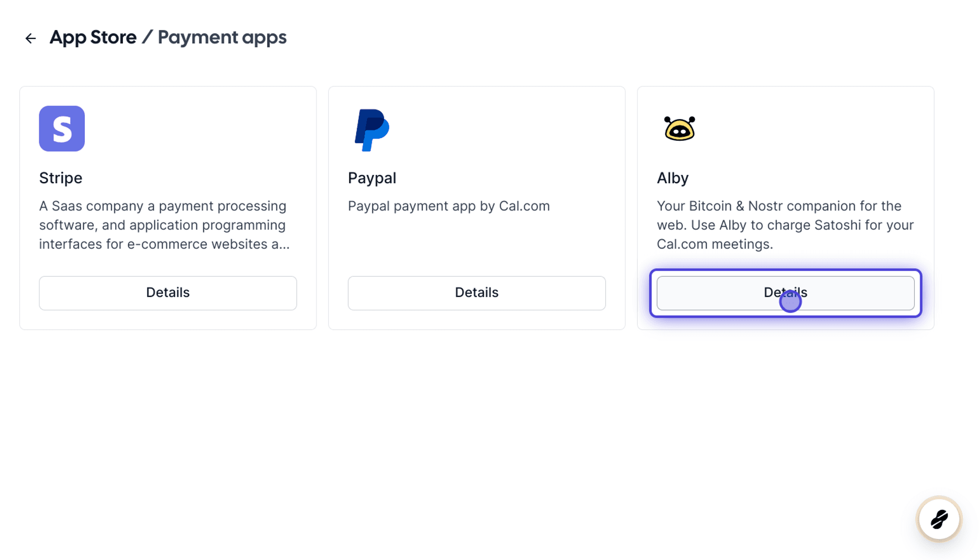Click the Stripe description text
Image resolution: width=980 pixels, height=560 pixels.
click(165, 225)
